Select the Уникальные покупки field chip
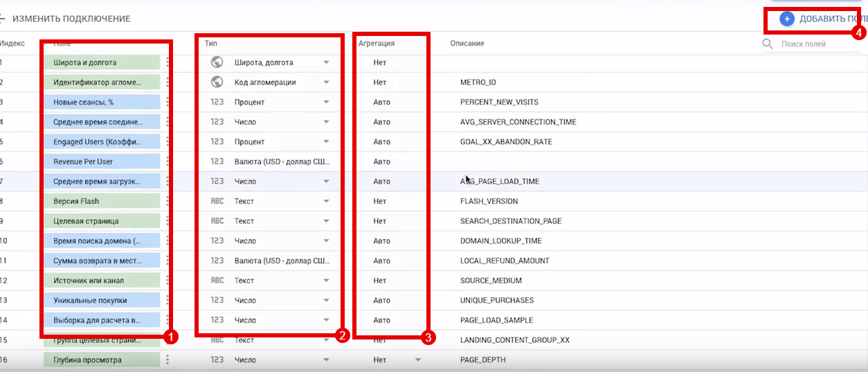Image resolution: width=868 pixels, height=372 pixels. tap(98, 301)
